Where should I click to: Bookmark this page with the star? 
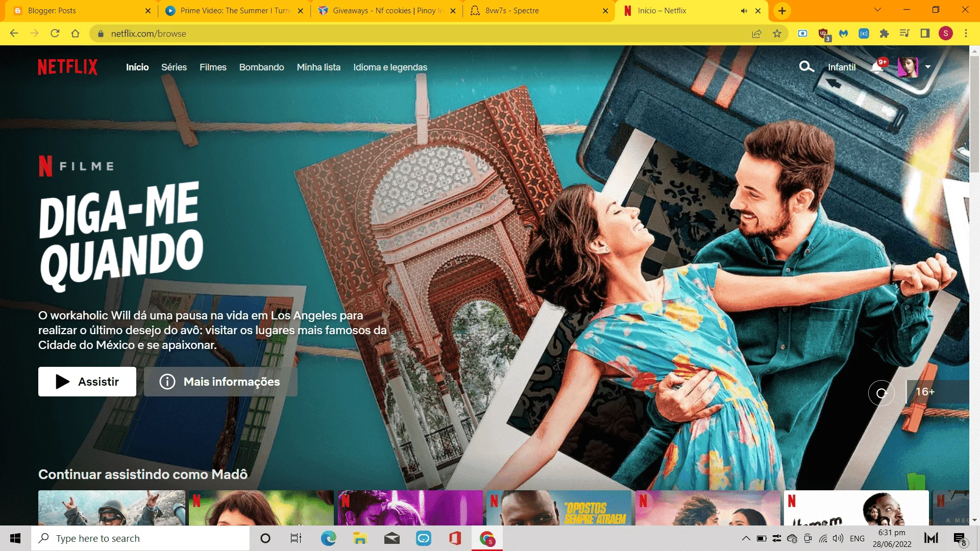coord(777,34)
